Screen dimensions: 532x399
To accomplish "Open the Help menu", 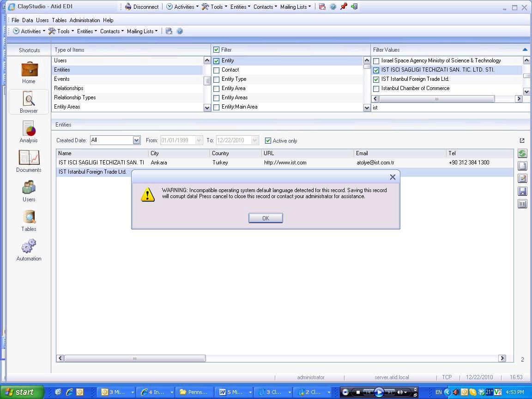I will (x=108, y=20).
